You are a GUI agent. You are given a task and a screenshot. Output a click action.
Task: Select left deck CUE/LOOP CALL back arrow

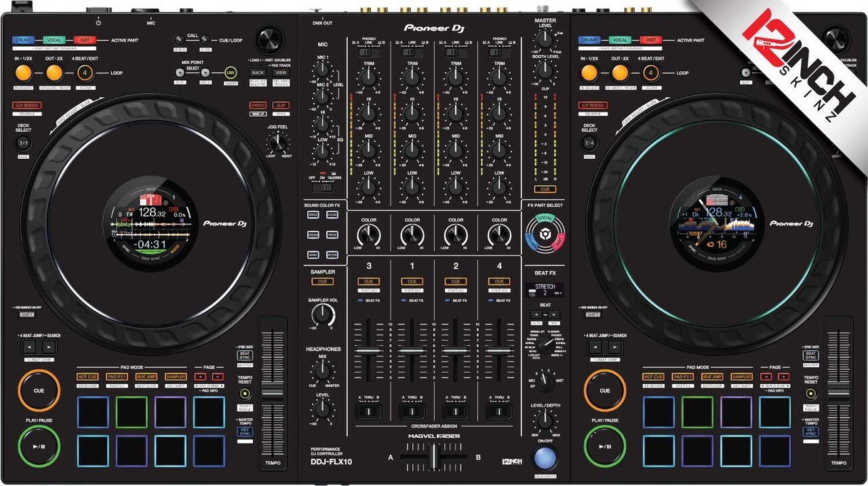pyautogui.click(x=180, y=40)
